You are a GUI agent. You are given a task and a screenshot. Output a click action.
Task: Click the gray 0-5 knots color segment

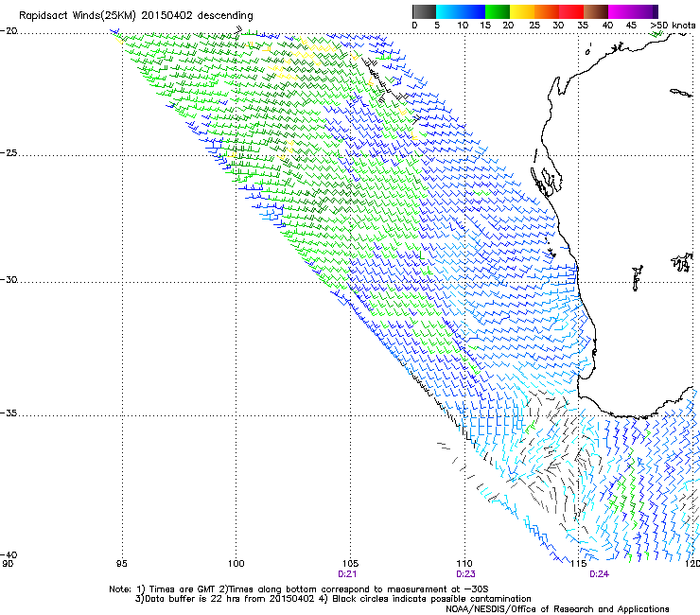(424, 11)
